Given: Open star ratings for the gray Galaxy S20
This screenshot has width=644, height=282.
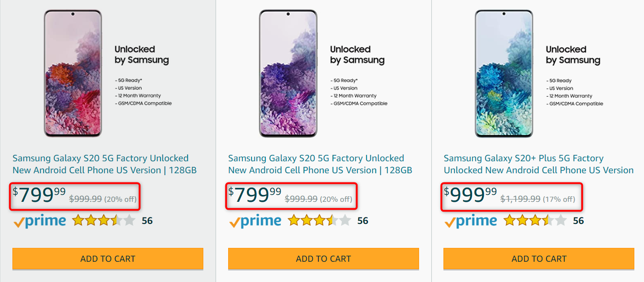Looking at the screenshot, I should 319,220.
